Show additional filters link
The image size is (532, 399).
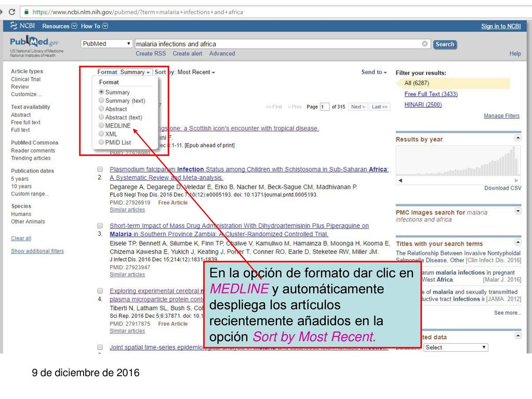37,251
